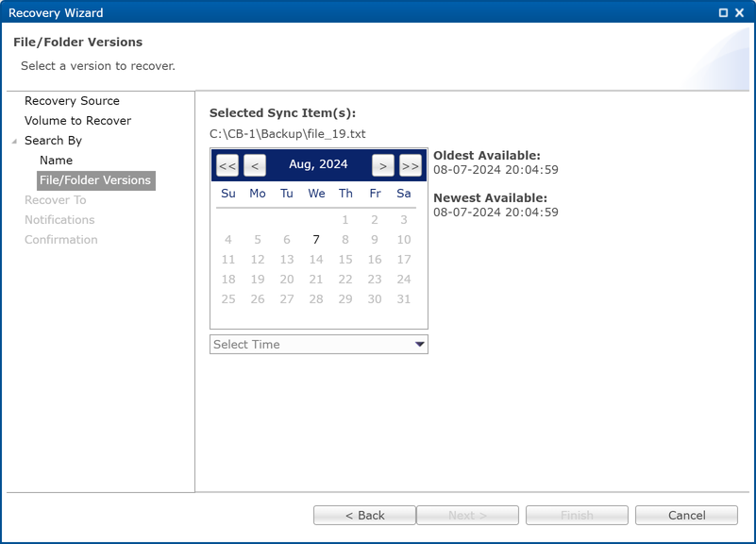Click the We weekday header

316,194
